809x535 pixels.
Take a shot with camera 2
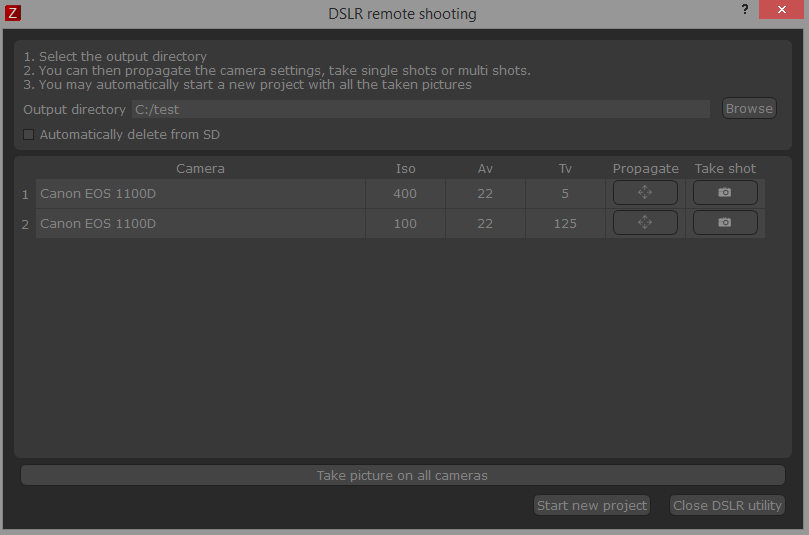725,223
